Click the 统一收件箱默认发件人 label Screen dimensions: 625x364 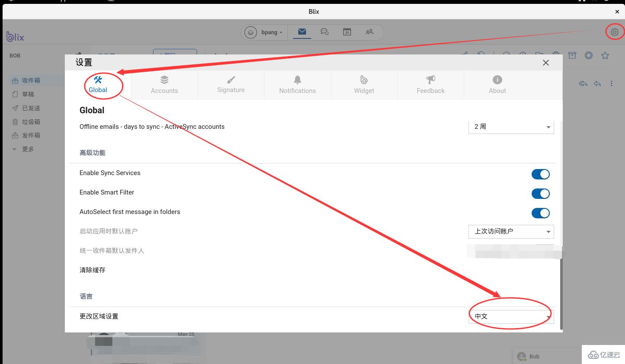pyautogui.click(x=112, y=251)
